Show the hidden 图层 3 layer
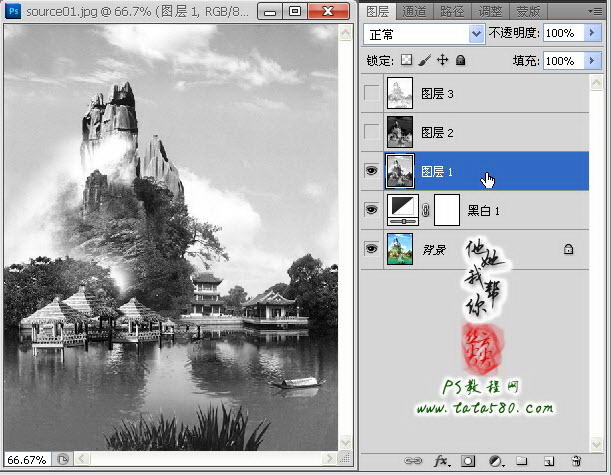611x475 pixels. tap(372, 93)
